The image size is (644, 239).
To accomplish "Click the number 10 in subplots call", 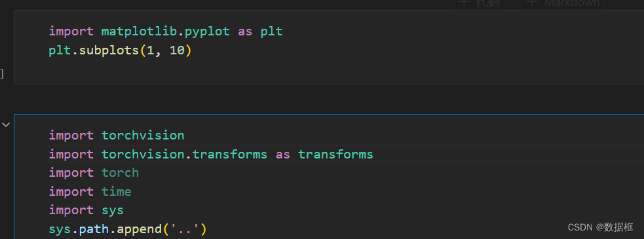I will [x=177, y=50].
